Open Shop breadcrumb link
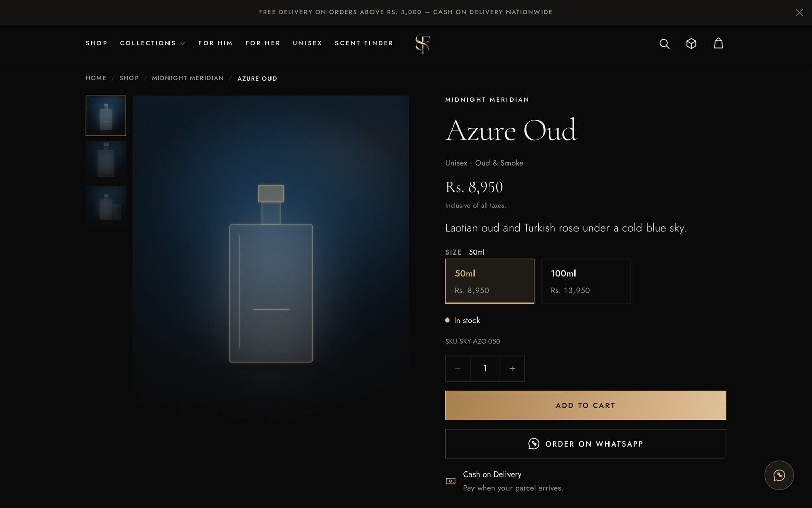Viewport: 812px width, 508px height. coord(129,78)
